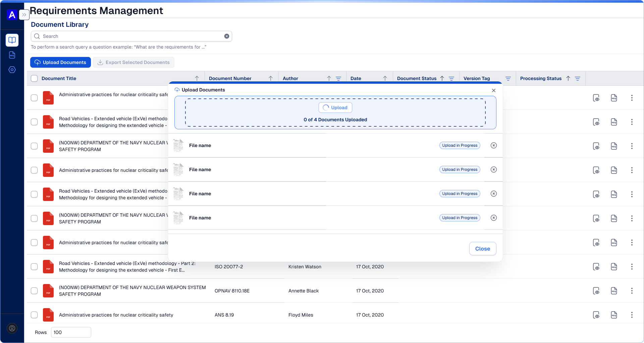Open the Document Status column filter
Image resolution: width=644 pixels, height=343 pixels.
coord(451,78)
